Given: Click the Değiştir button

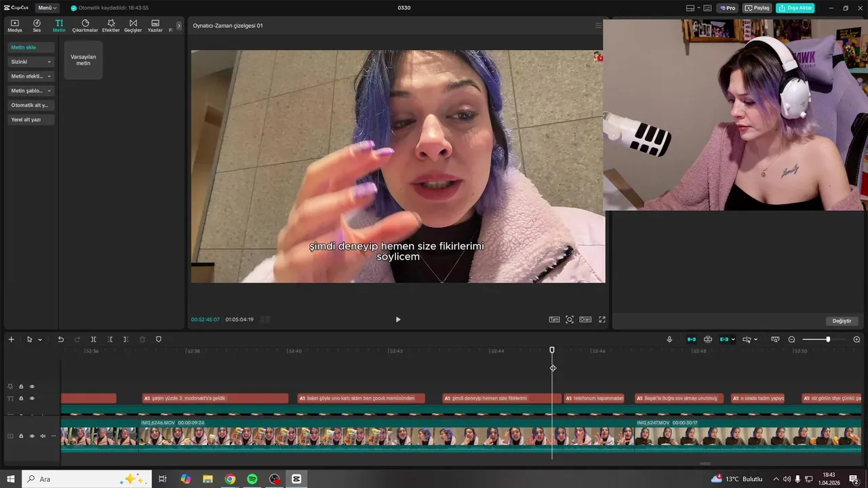Looking at the screenshot, I should click(x=842, y=321).
